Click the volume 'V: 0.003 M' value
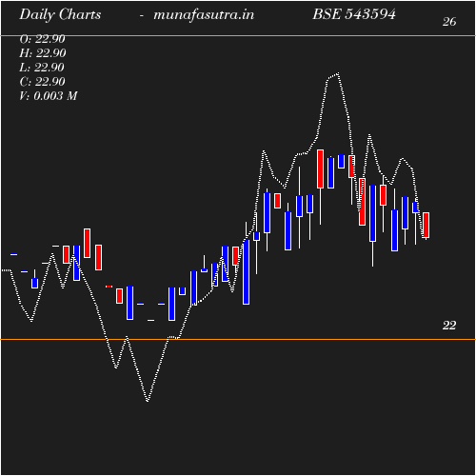The height and width of the screenshot is (476, 476). pyautogui.click(x=49, y=96)
